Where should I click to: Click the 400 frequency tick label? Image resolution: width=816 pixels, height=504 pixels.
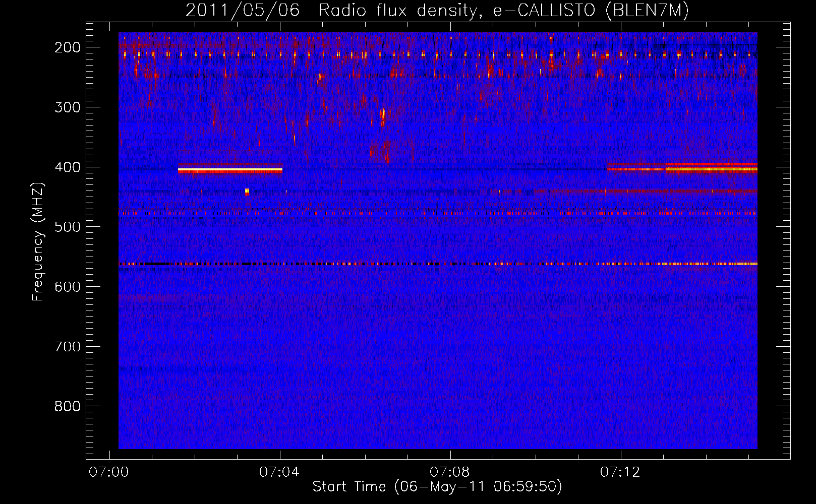[67, 167]
